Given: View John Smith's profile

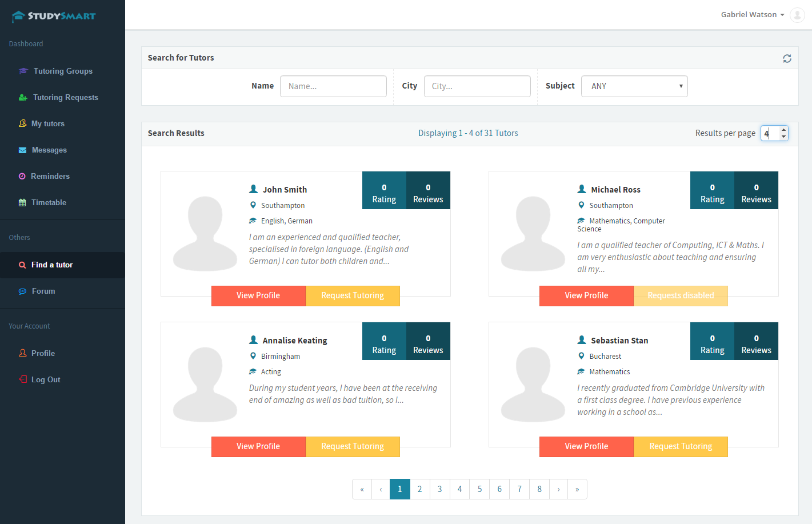Looking at the screenshot, I should (258, 295).
